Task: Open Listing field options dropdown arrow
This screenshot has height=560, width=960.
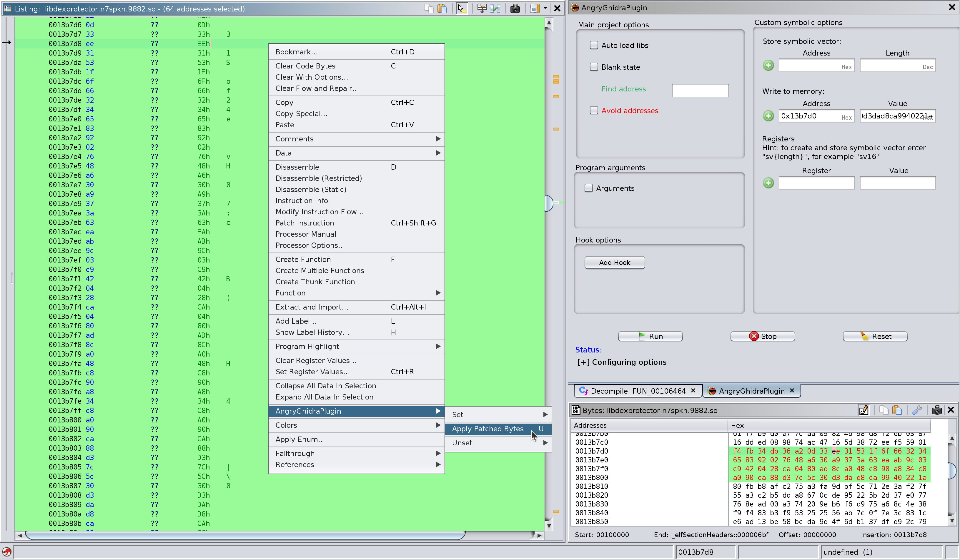Action: 545,8
